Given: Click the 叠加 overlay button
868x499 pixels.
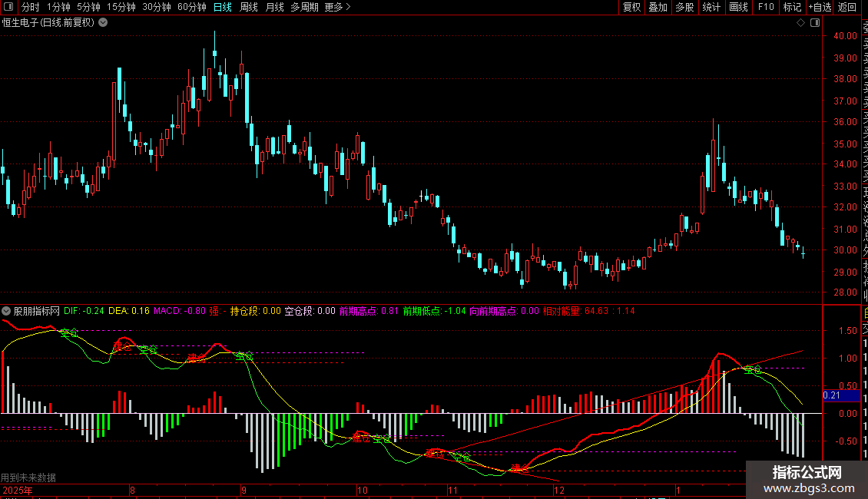Looking at the screenshot, I should click(658, 7).
